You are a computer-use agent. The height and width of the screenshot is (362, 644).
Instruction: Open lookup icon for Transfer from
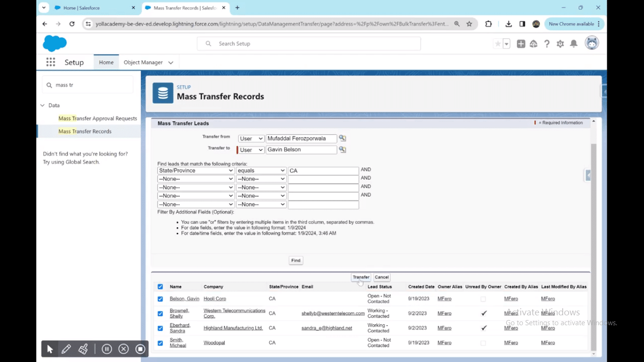(x=342, y=138)
